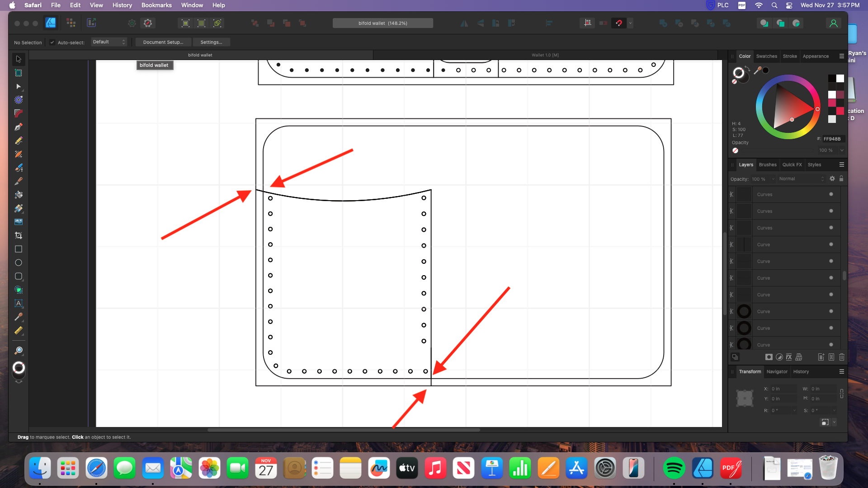The image size is (868, 488).
Task: Open the Styles tab
Action: click(814, 165)
